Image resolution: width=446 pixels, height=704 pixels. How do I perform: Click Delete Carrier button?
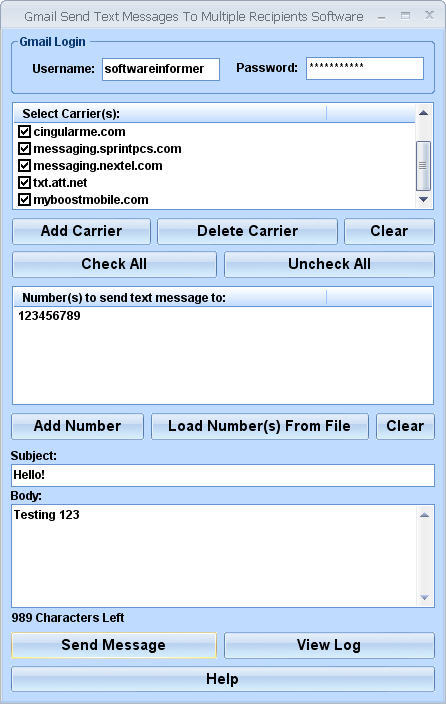[247, 231]
